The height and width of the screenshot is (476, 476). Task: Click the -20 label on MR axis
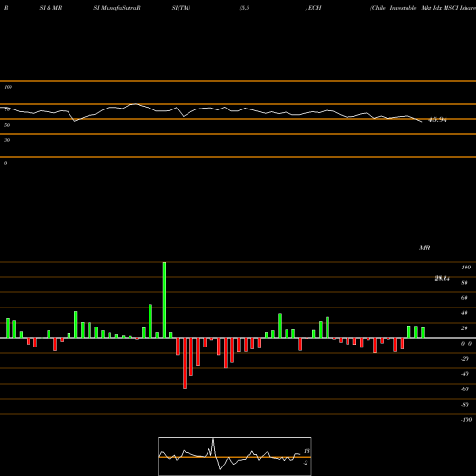pos(465,359)
